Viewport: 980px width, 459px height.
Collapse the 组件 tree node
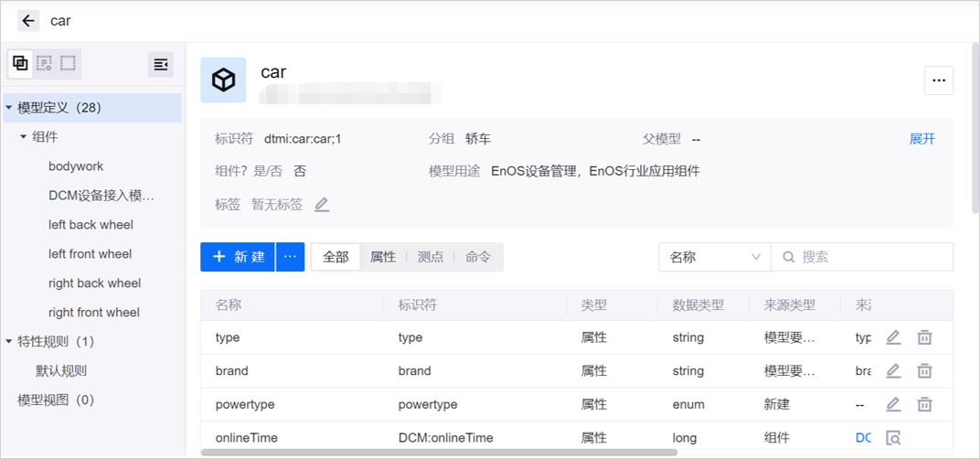[x=24, y=137]
